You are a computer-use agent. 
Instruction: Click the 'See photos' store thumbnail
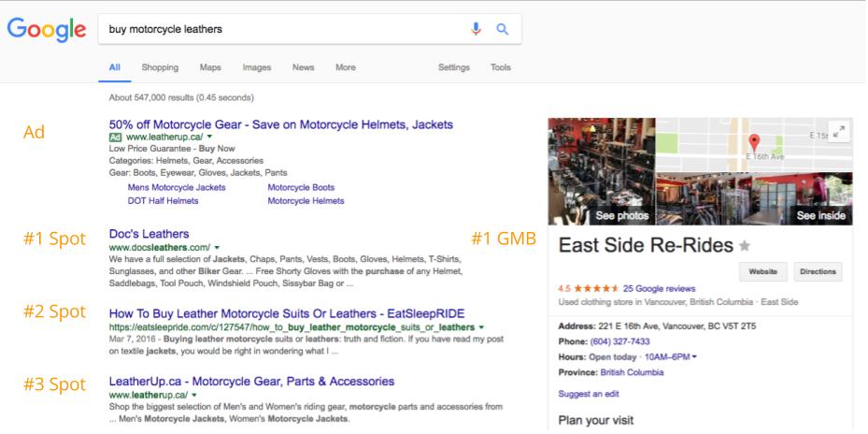[x=602, y=171]
